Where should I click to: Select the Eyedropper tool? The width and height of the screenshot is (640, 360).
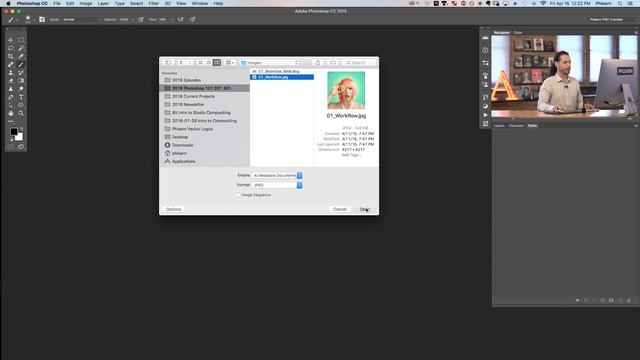[x=21, y=56]
